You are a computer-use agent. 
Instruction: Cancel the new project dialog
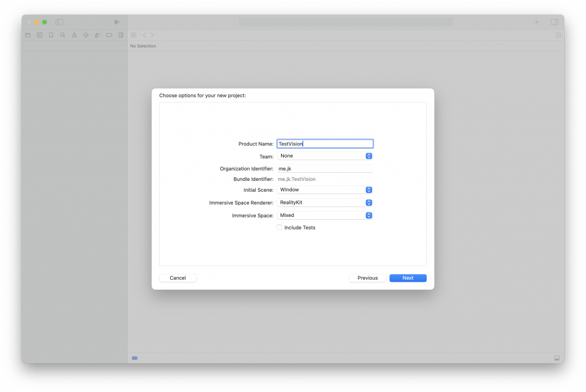[x=177, y=278]
